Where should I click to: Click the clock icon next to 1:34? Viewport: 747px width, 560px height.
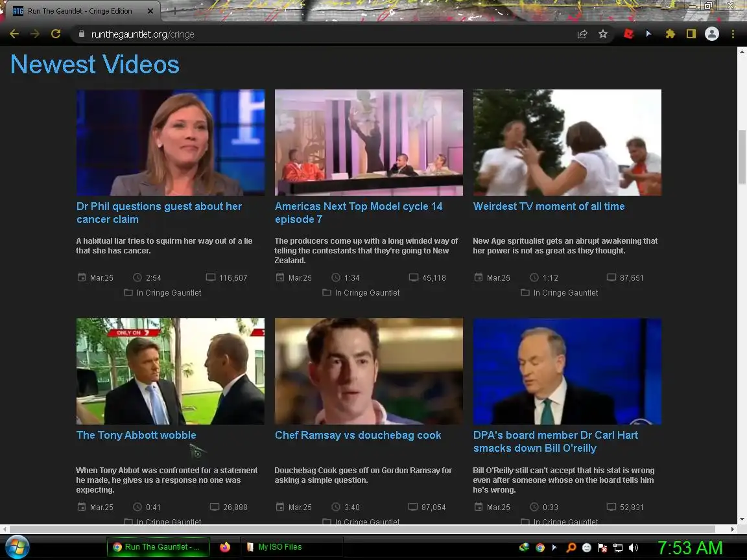click(x=336, y=277)
